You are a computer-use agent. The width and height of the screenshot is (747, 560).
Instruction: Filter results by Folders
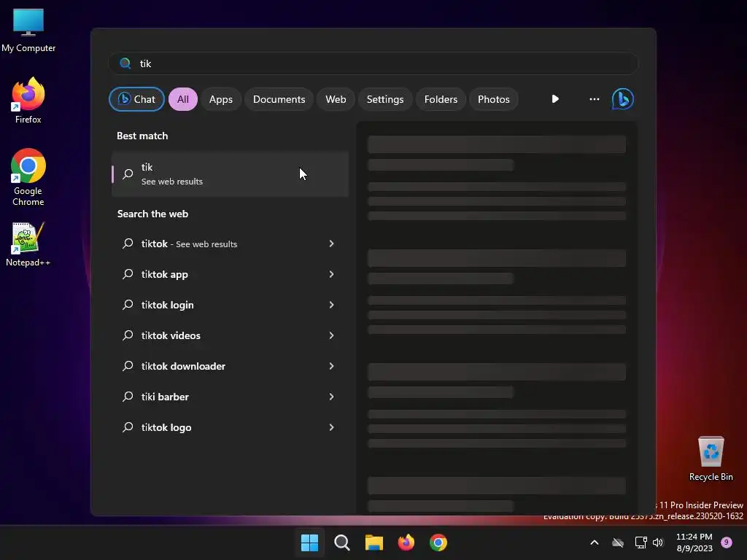coord(441,99)
